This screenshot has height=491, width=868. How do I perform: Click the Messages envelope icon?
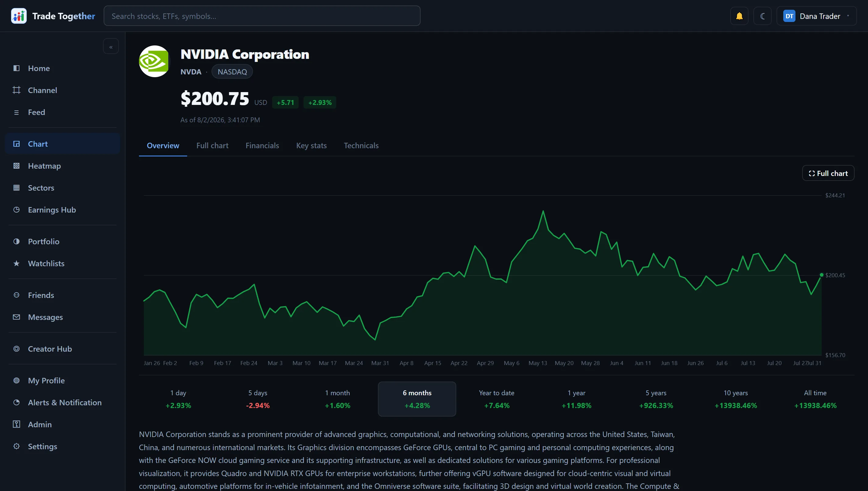16,317
